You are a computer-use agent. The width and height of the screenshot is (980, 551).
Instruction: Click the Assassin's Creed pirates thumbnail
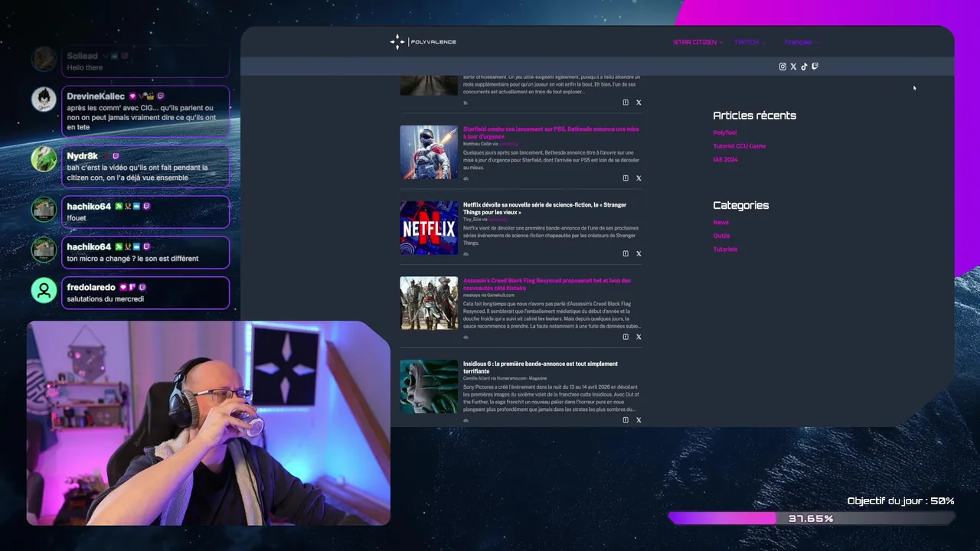click(x=429, y=304)
